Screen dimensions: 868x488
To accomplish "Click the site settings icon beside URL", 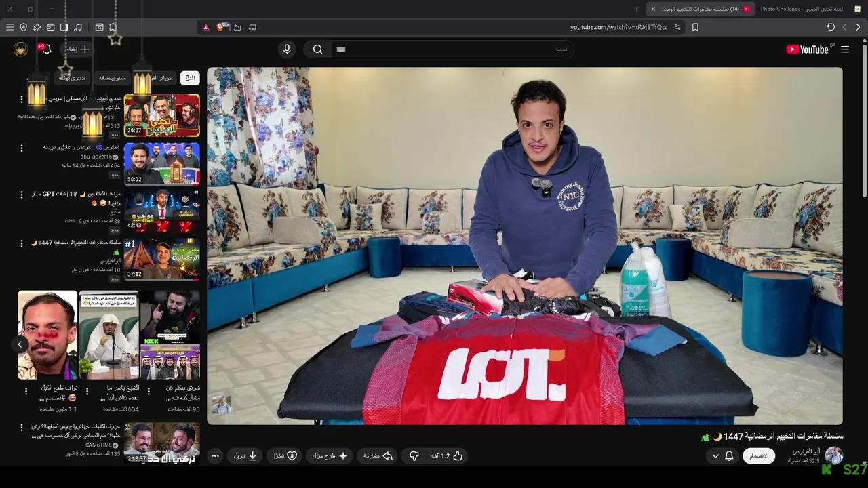I will (677, 27).
